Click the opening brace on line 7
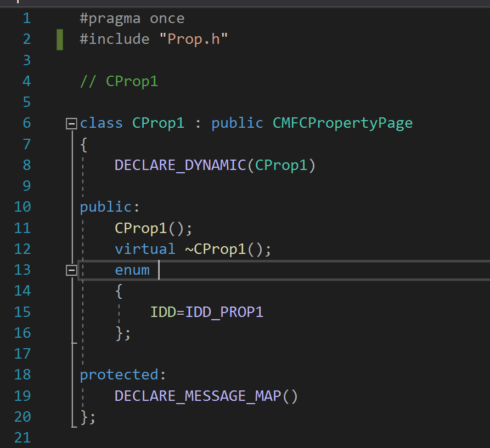 [x=84, y=145]
